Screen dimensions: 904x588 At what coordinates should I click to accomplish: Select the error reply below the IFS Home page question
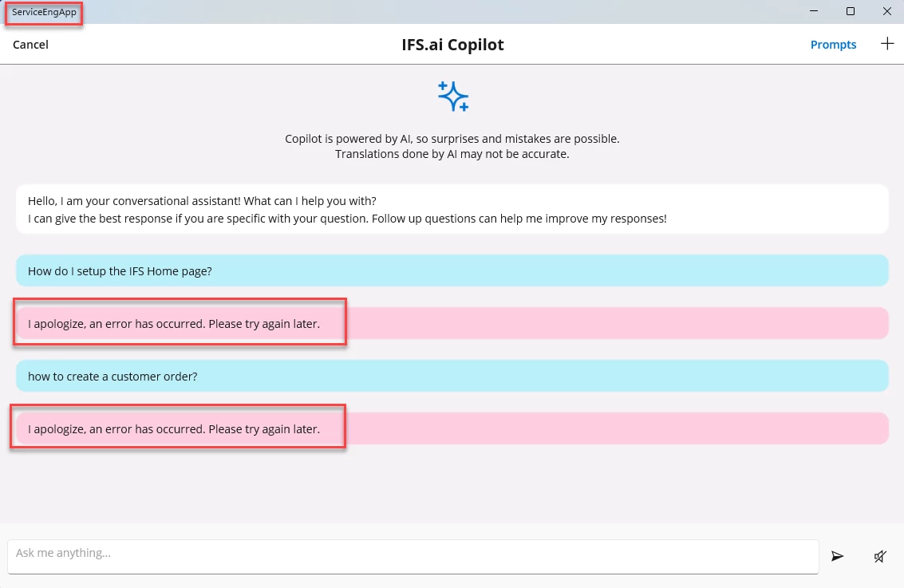[x=174, y=323]
